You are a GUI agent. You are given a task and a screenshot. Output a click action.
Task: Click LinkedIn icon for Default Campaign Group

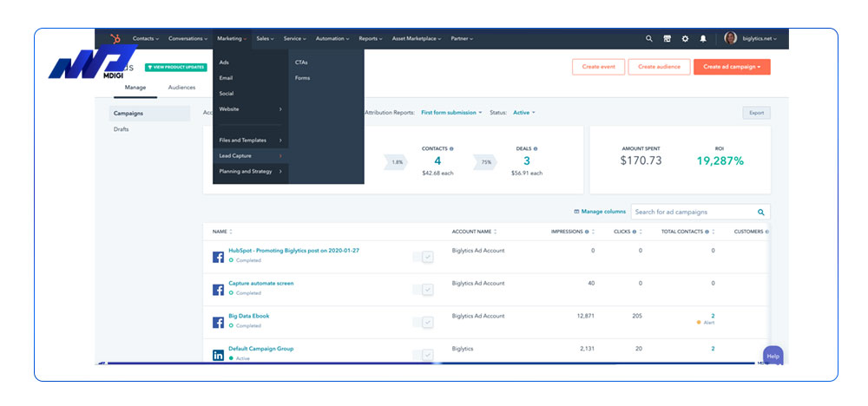218,355
